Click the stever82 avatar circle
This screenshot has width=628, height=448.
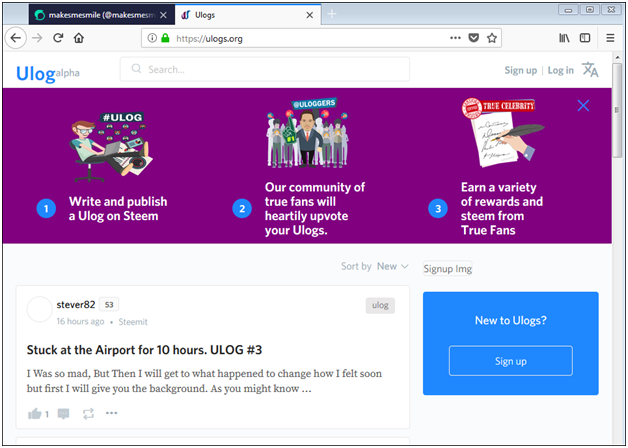(x=39, y=309)
